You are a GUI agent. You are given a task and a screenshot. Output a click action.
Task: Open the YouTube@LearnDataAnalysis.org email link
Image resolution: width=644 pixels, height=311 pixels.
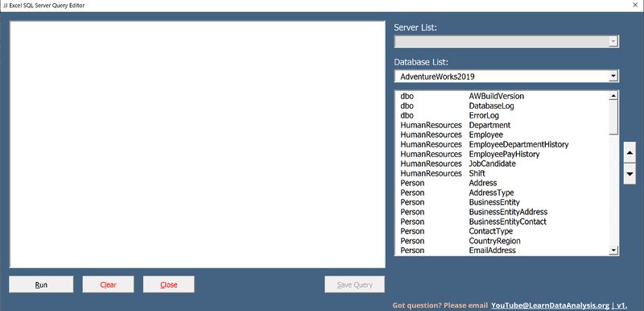(x=550, y=305)
